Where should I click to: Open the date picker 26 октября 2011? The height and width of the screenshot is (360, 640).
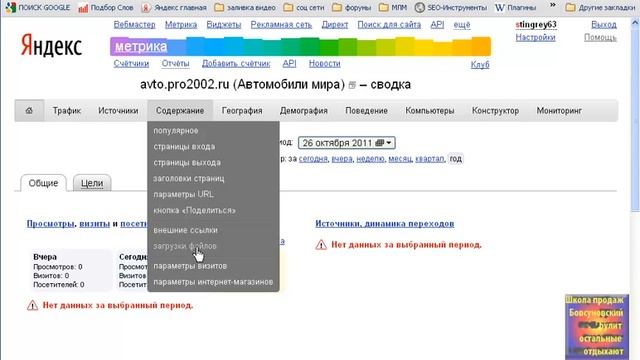(x=347, y=143)
